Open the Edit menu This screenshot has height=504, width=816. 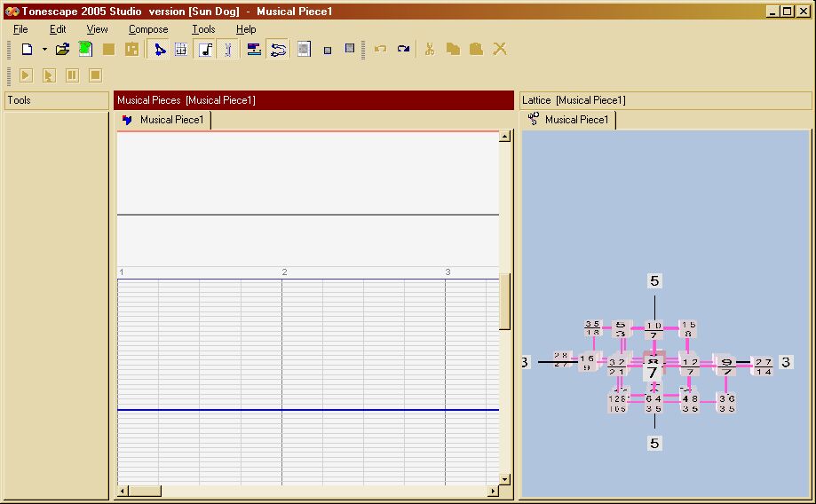pyautogui.click(x=57, y=29)
